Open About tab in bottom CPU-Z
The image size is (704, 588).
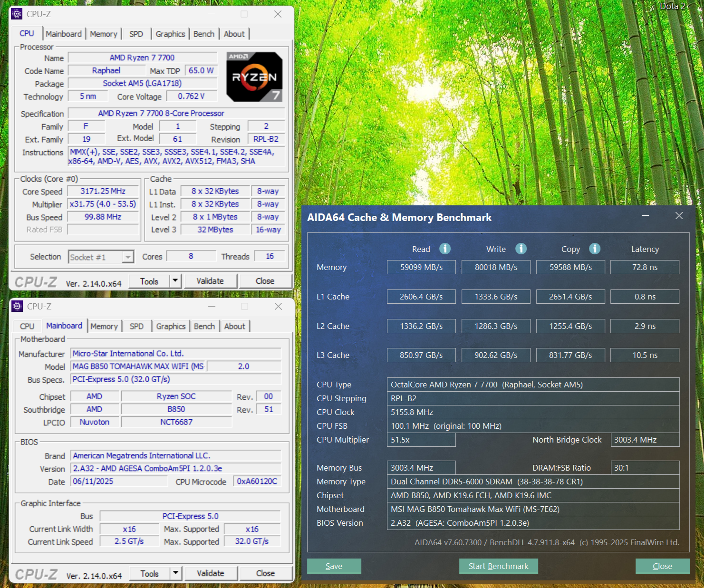click(235, 326)
